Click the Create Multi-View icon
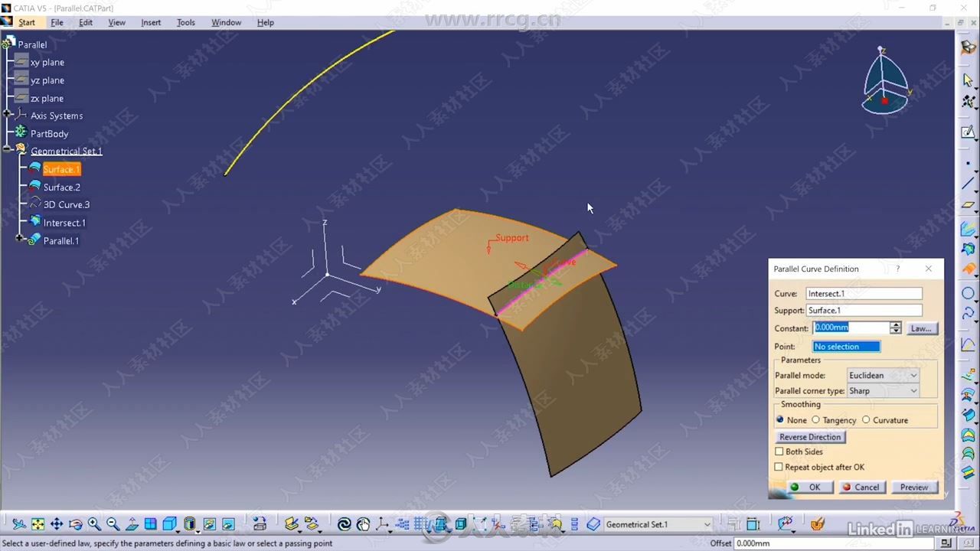The image size is (980, 551). pos(151,524)
